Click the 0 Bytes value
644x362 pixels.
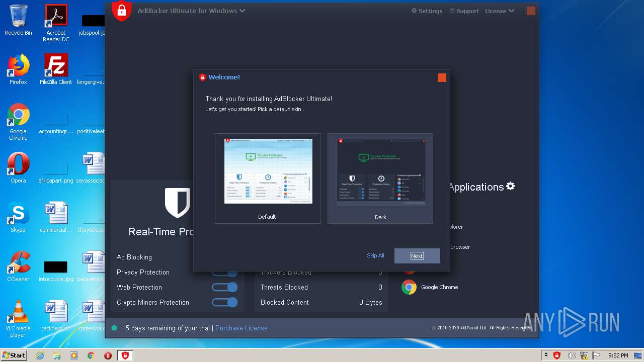coord(371,302)
